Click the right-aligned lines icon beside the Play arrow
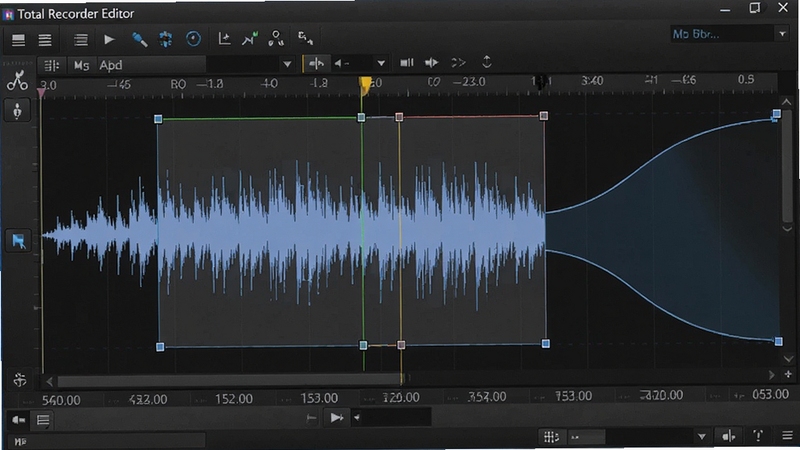 (x=80, y=40)
